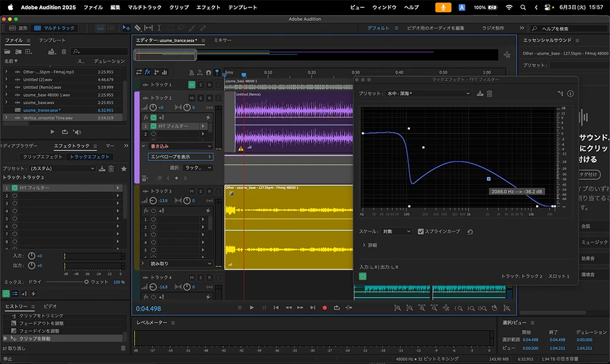The image size is (610, 364).
Task: Click the favorite star icon in Effects Rack
Action: point(124,168)
